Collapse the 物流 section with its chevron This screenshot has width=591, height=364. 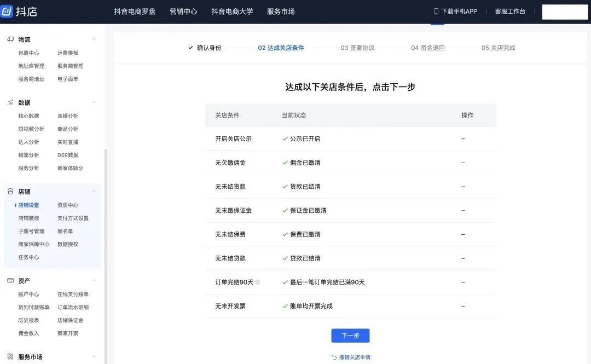click(x=94, y=39)
